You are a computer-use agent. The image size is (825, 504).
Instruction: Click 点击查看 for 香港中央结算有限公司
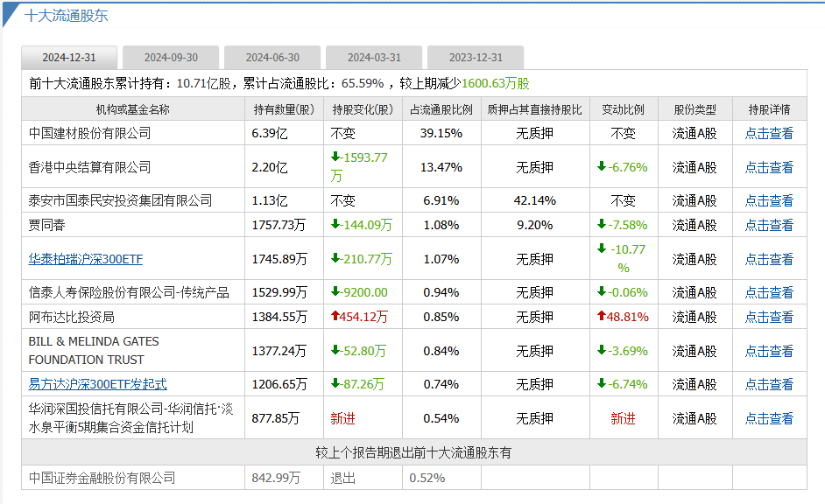[769, 167]
